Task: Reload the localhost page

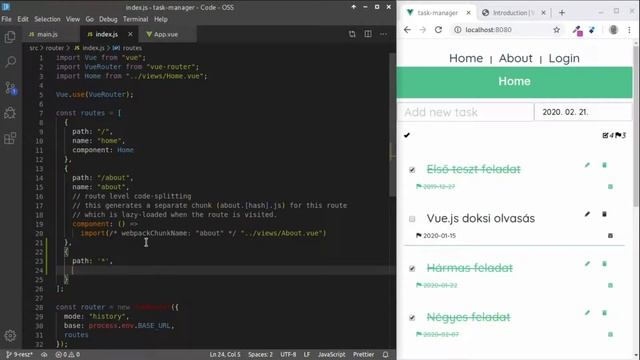Action: (438, 30)
